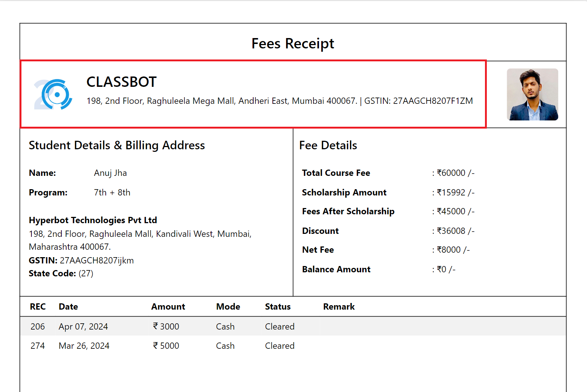This screenshot has height=392, width=587.
Task: Click Cleared status in receipt 206 row
Action: 280,327
